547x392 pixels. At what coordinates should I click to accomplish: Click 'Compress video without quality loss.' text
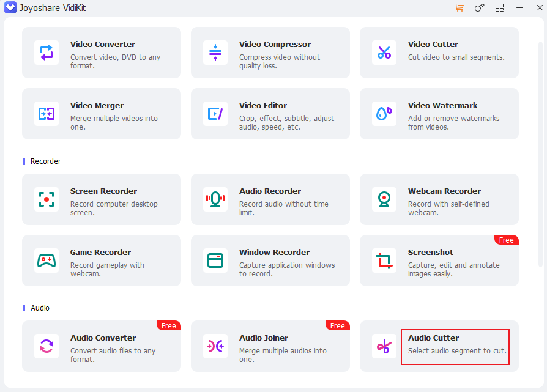click(x=280, y=61)
